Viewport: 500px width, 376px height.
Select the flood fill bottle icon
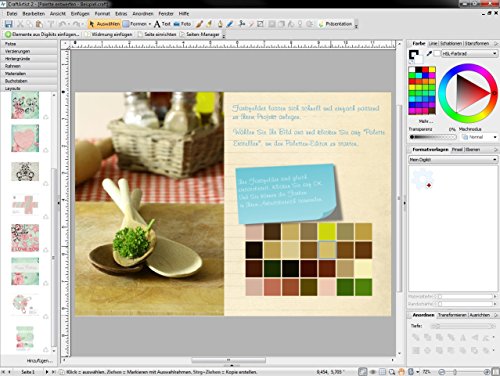[220, 24]
